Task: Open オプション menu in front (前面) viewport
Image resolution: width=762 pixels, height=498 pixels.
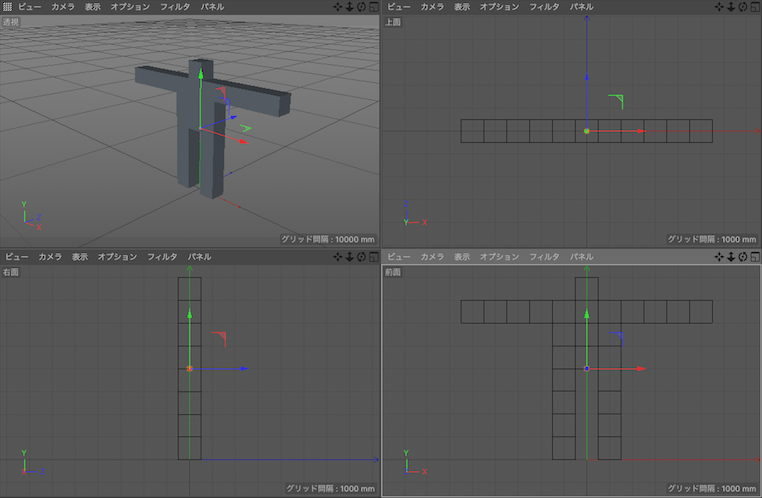Action: click(500, 257)
